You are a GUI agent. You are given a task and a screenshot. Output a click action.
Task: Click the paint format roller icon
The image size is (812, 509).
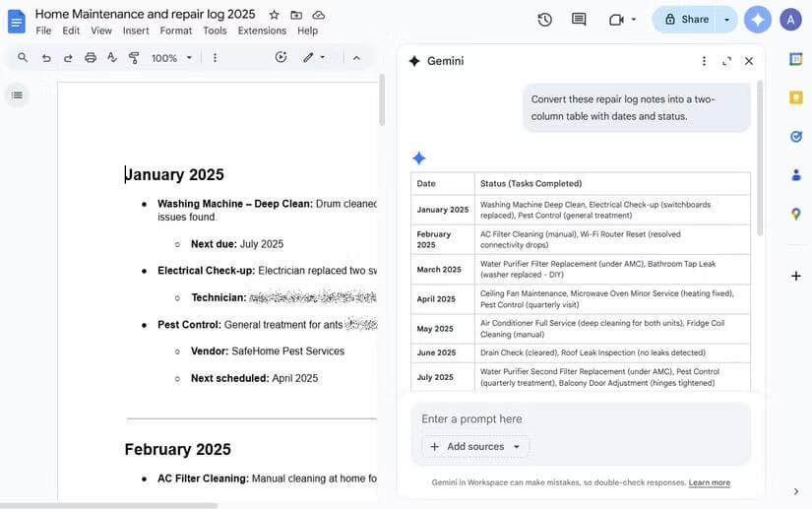(134, 58)
